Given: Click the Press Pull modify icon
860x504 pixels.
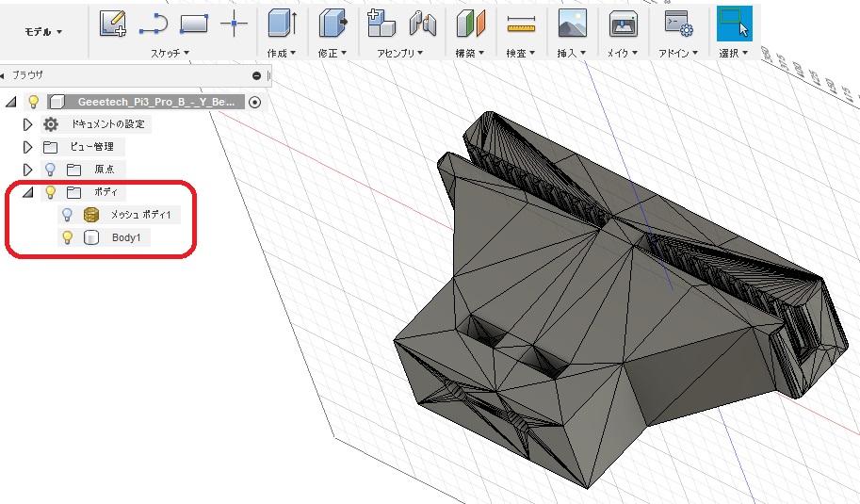Looking at the screenshot, I should pyautogui.click(x=333, y=24).
